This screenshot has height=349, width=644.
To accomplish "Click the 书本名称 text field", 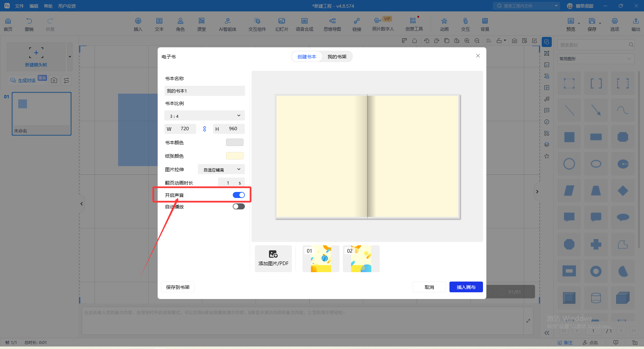I will coord(205,91).
